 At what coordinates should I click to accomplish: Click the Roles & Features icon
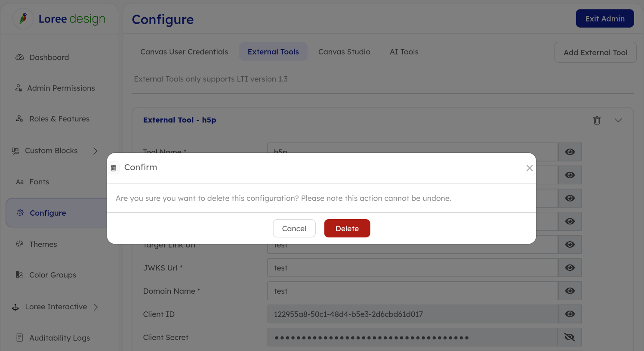(20, 119)
